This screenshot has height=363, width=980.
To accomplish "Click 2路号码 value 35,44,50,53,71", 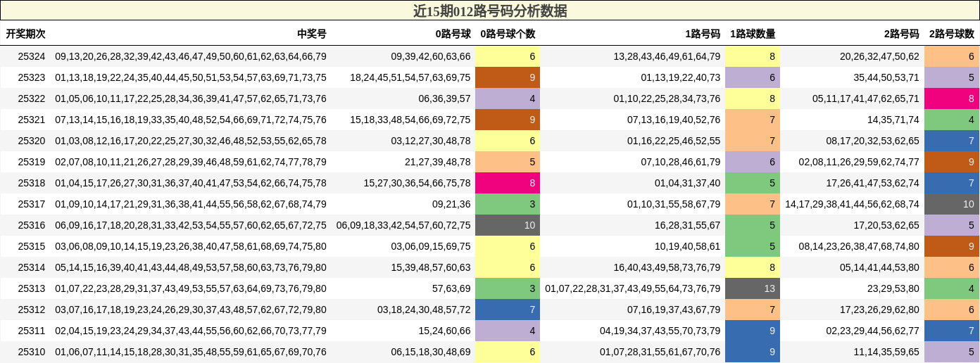I will 887,77.
